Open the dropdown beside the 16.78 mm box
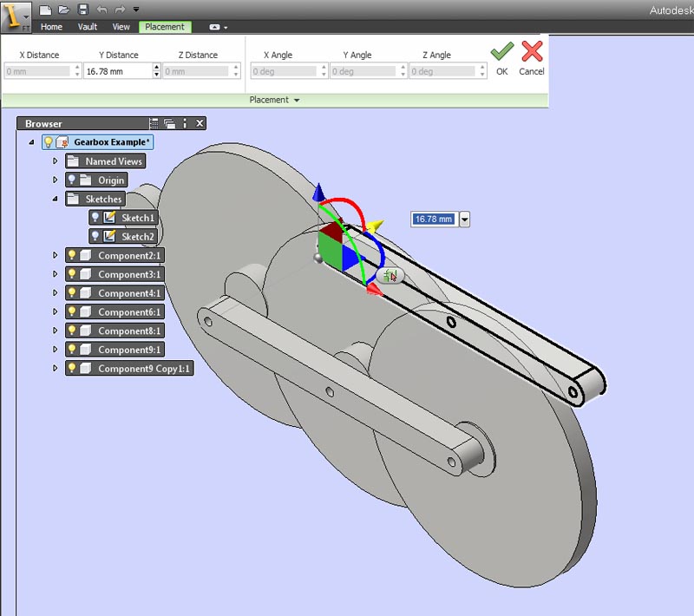This screenshot has width=694, height=616. point(464,219)
